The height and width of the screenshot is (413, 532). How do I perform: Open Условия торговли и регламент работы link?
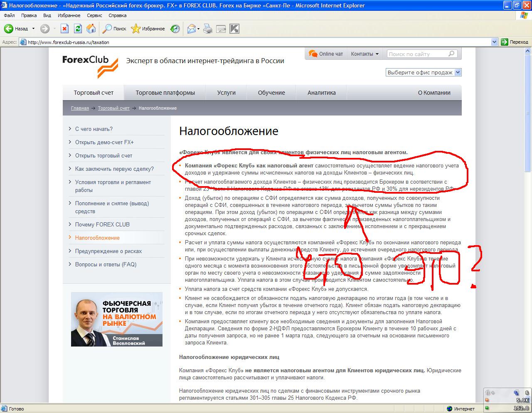[113, 186]
